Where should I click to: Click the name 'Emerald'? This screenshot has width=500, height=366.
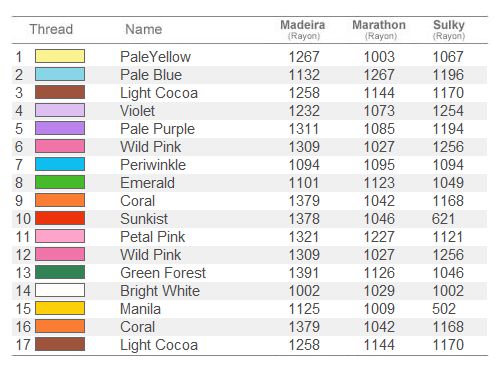147,183
